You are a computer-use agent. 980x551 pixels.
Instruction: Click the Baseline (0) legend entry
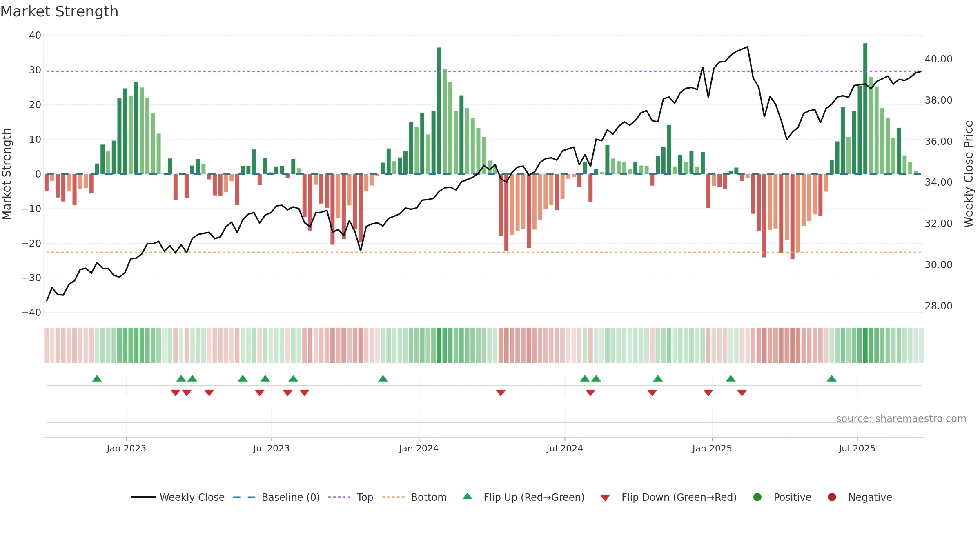276,497
